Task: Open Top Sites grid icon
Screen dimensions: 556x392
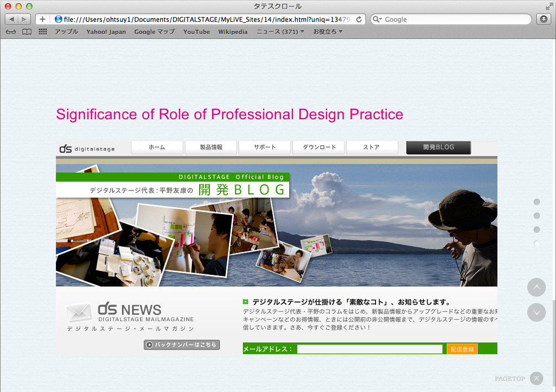Action: tap(43, 32)
